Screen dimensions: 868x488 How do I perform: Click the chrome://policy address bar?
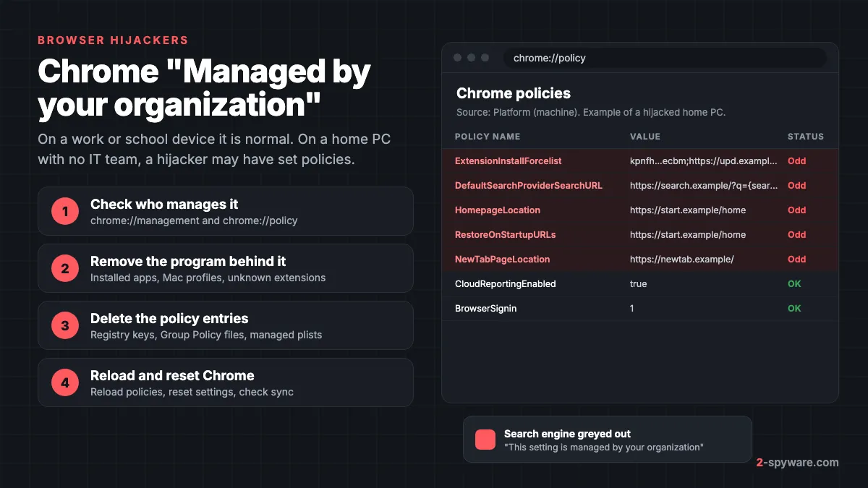665,58
